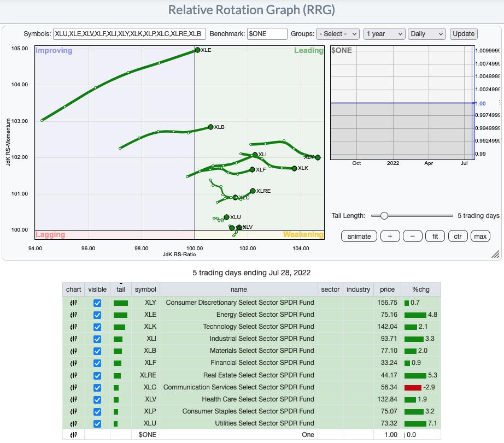Image resolution: width=504 pixels, height=443 pixels.
Task: Open chart icon for XLV row
Action: tap(74, 399)
